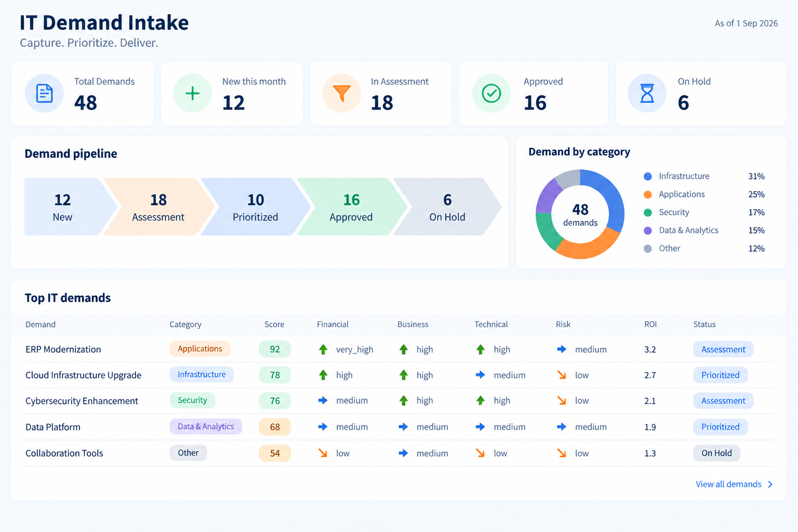Click Cybersecurity Enhancement technical up arrow
The image size is (798, 532).
(481, 401)
